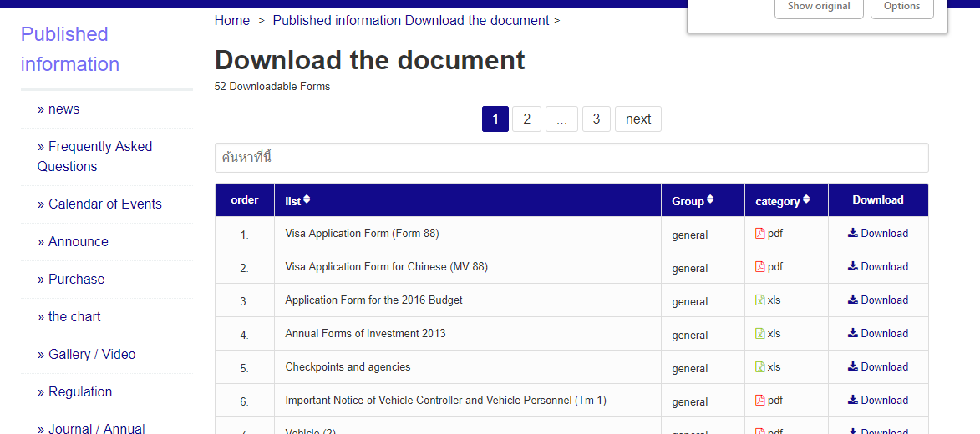The width and height of the screenshot is (980, 434).
Task: Click the search field above the table
Action: tap(571, 158)
